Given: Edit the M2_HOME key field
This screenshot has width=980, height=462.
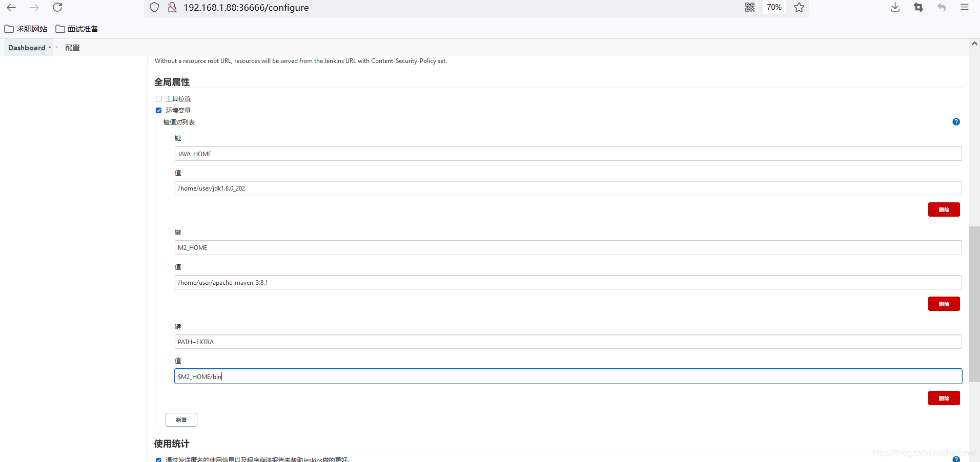Looking at the screenshot, I should (x=568, y=248).
